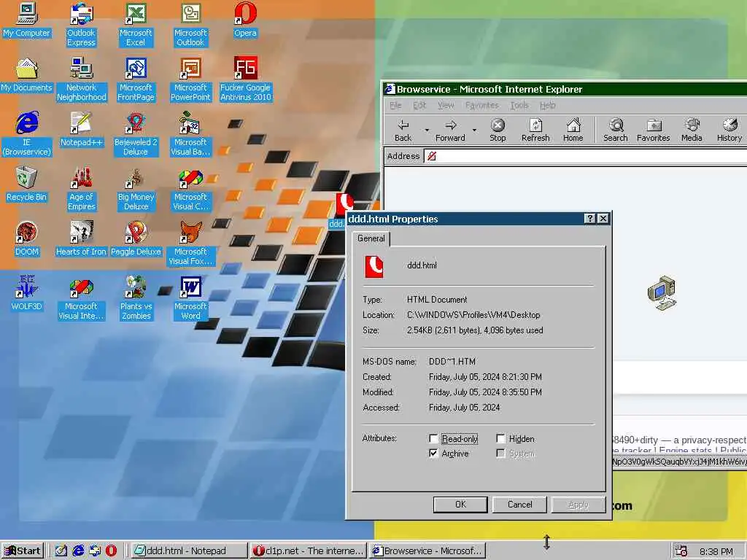Open Back history dropdown arrow
747x560 pixels.
(427, 130)
